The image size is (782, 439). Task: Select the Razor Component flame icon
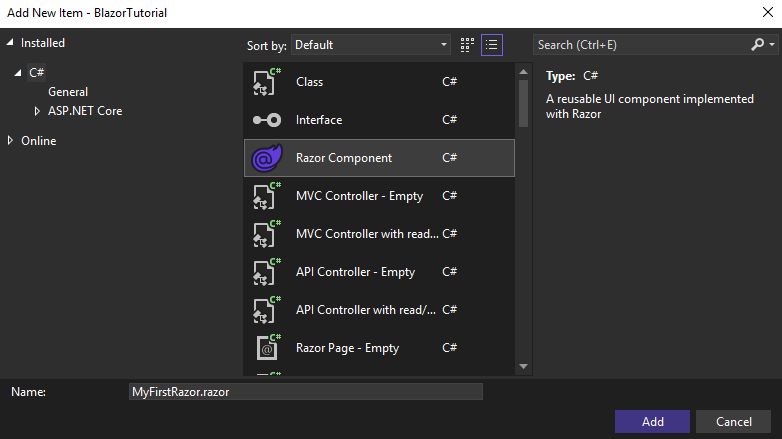267,158
